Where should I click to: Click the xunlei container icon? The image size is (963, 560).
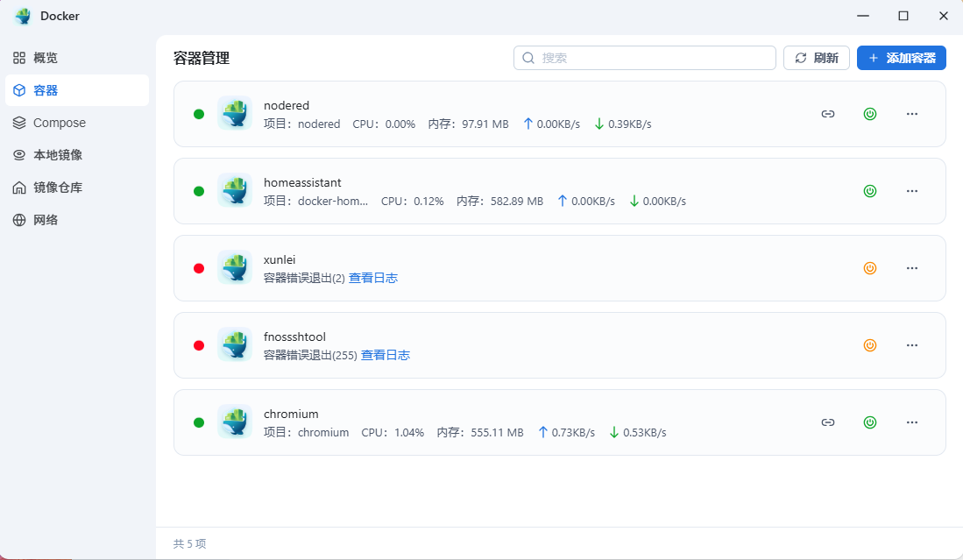pos(235,267)
